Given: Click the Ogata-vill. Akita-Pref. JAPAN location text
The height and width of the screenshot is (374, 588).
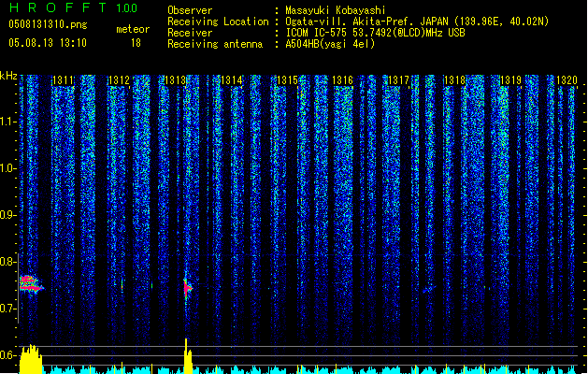Looking at the screenshot, I should click(417, 22).
